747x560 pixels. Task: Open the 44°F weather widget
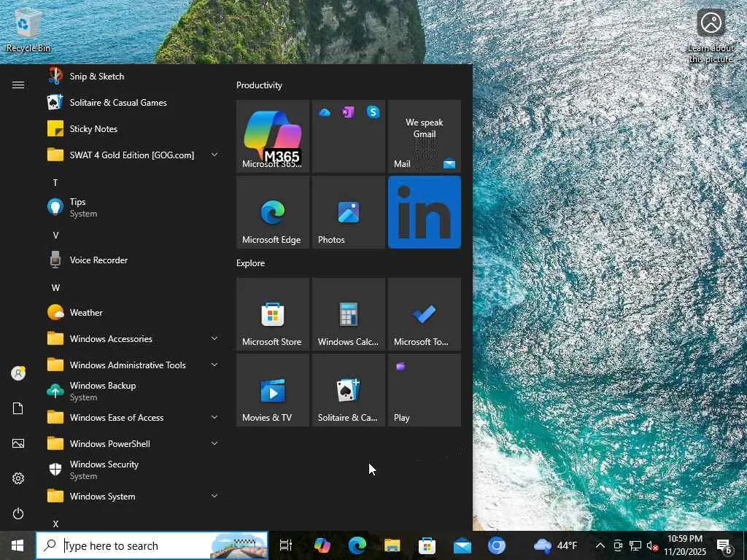[555, 545]
